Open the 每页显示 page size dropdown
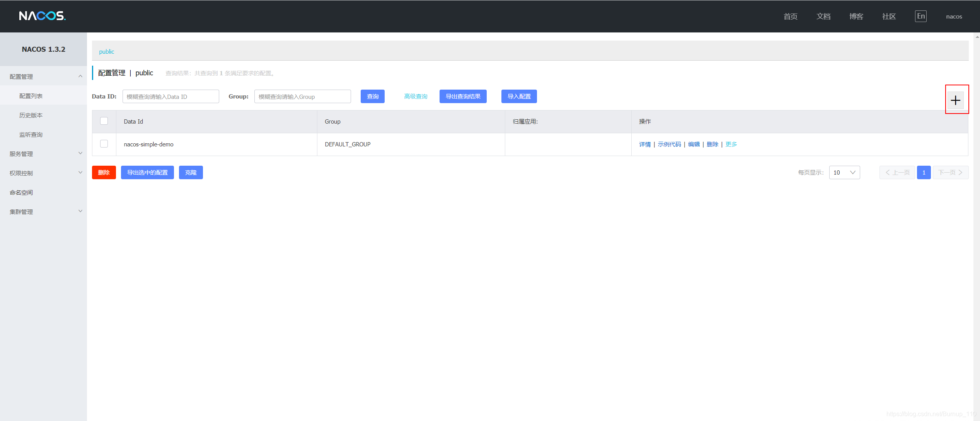Image resolution: width=980 pixels, height=421 pixels. pos(844,172)
